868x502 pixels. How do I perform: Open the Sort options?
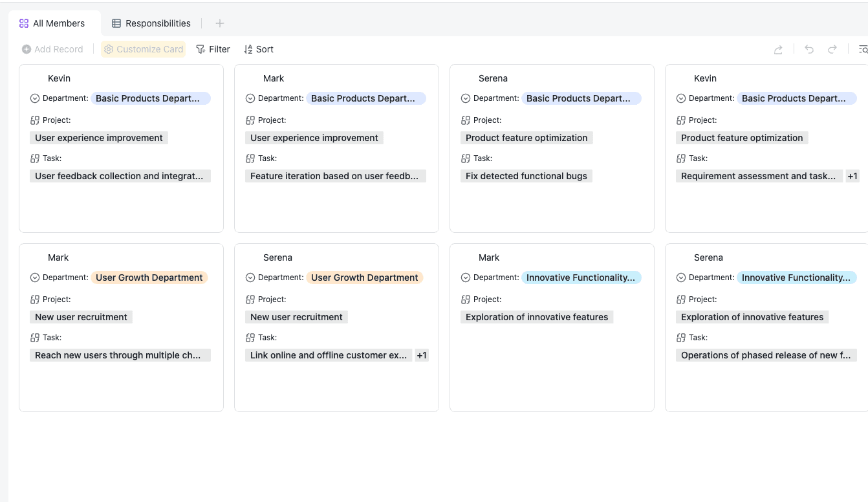(x=259, y=49)
